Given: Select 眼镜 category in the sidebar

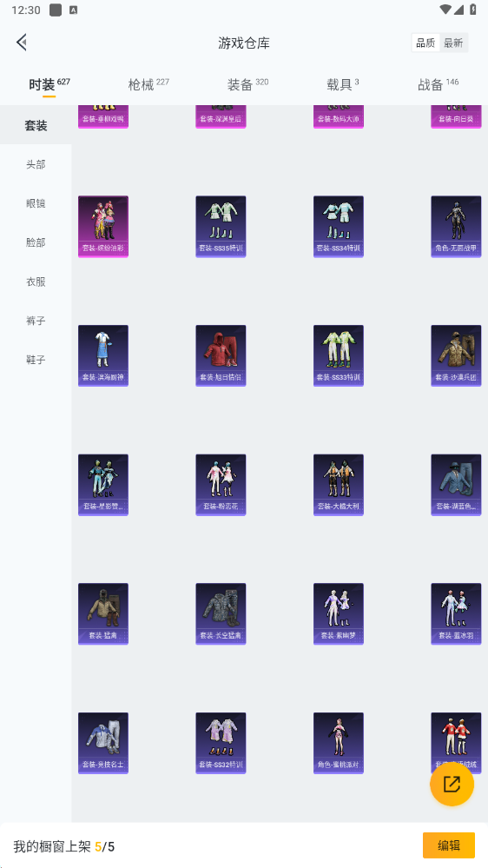Looking at the screenshot, I should (x=36, y=203).
